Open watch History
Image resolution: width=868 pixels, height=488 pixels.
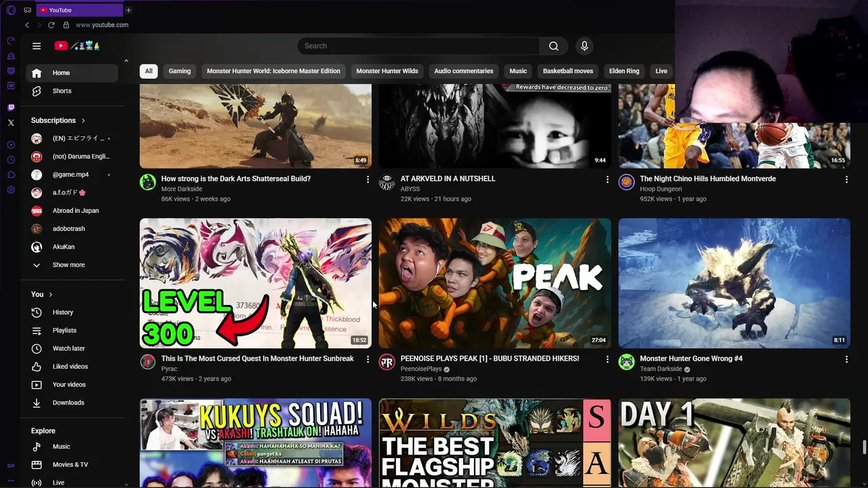pyautogui.click(x=72, y=312)
